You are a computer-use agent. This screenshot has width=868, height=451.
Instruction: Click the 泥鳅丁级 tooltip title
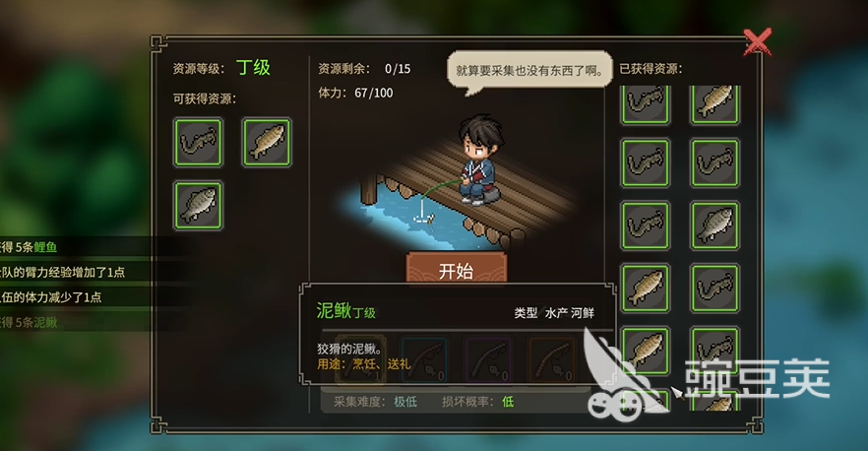[x=346, y=311]
